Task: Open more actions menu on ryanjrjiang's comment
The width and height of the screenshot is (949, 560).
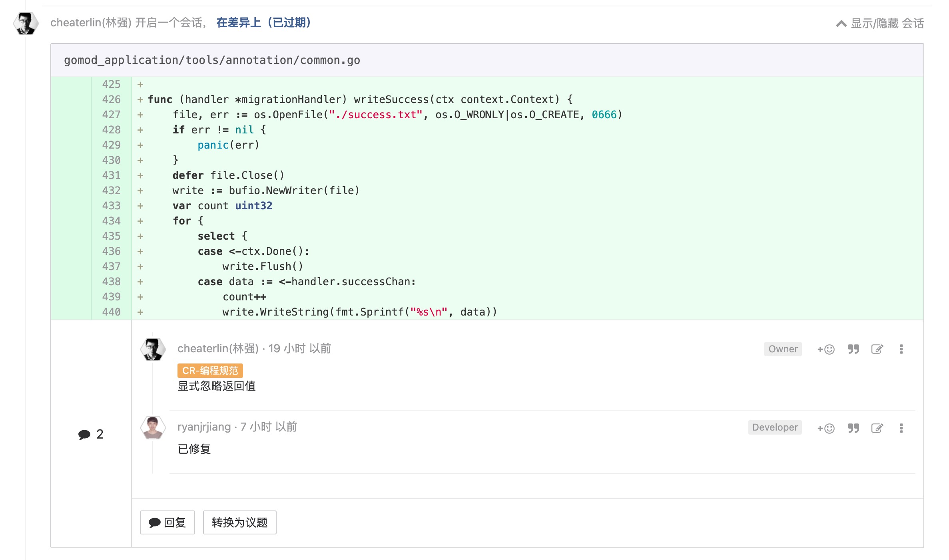Action: point(901,429)
